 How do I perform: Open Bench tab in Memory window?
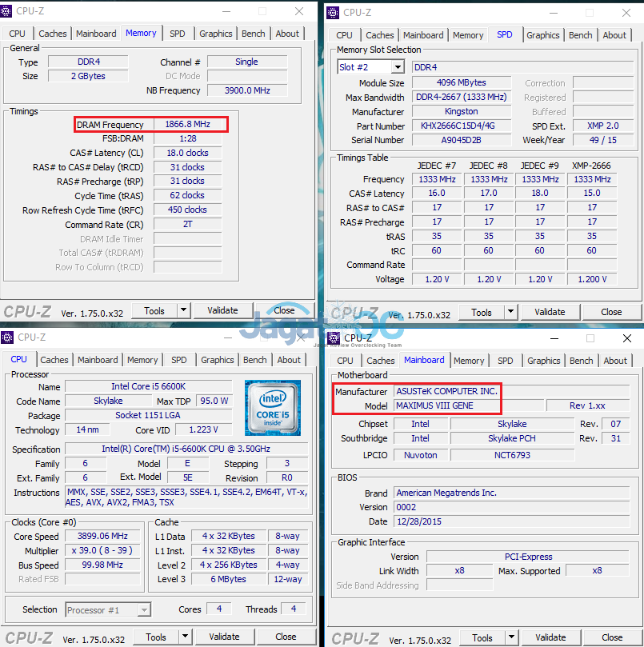pos(254,34)
